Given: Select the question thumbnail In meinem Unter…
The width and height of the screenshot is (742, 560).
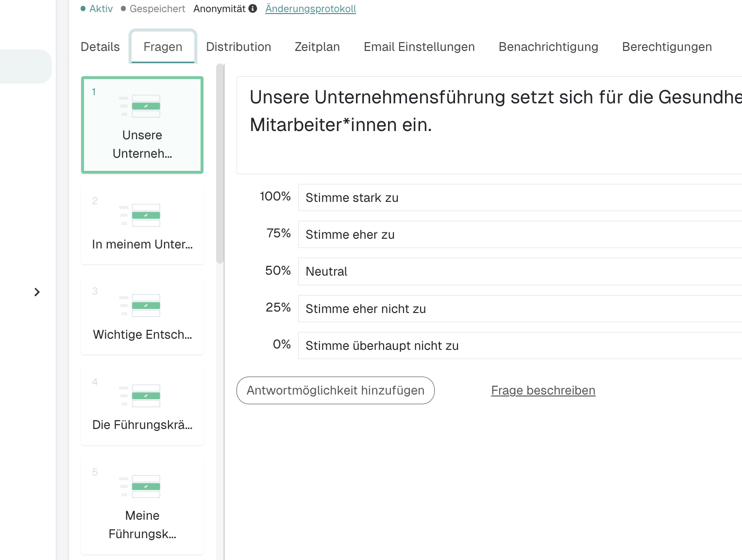Looking at the screenshot, I should click(x=142, y=225).
